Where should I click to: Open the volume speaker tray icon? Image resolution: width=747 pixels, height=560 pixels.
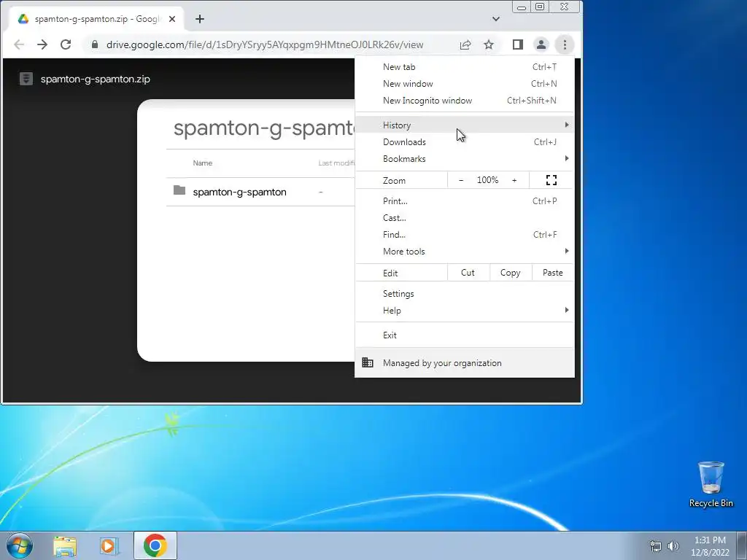click(673, 546)
